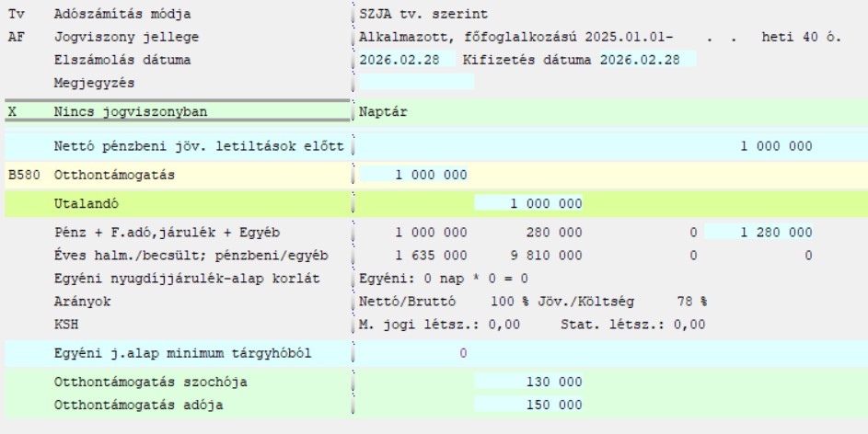
Task: Select the AF code next to Jogviszony jellege
Action: click(15, 38)
